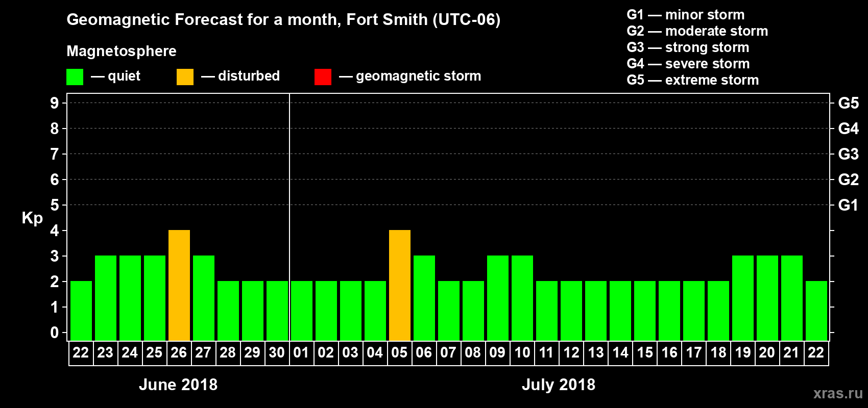Viewport: 868px width, 408px height.
Task: Click the green quiet legend swatch
Action: tap(75, 77)
